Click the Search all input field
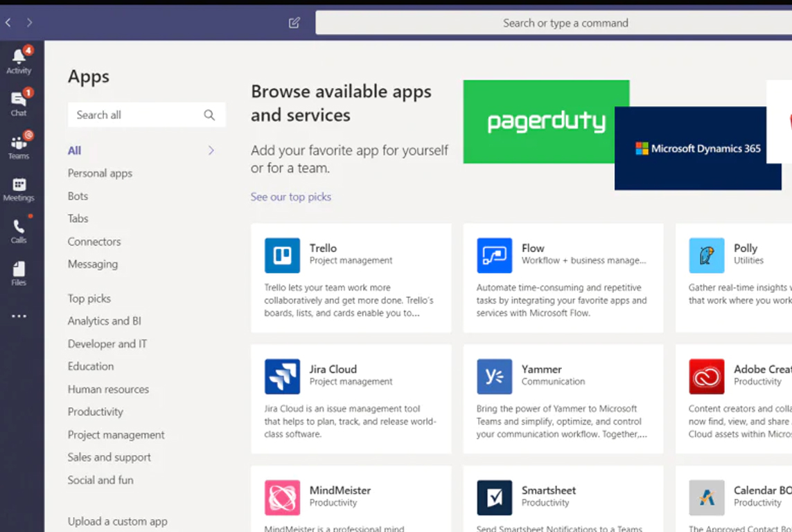 [x=146, y=115]
